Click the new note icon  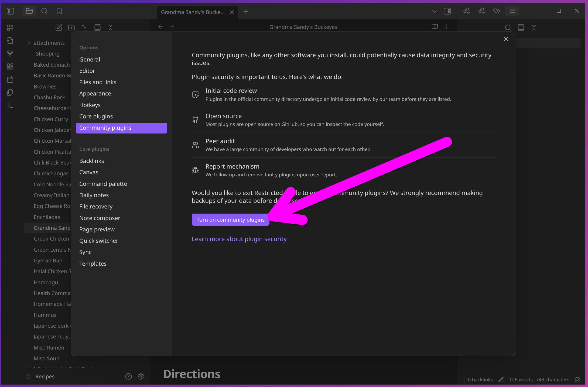(59, 27)
